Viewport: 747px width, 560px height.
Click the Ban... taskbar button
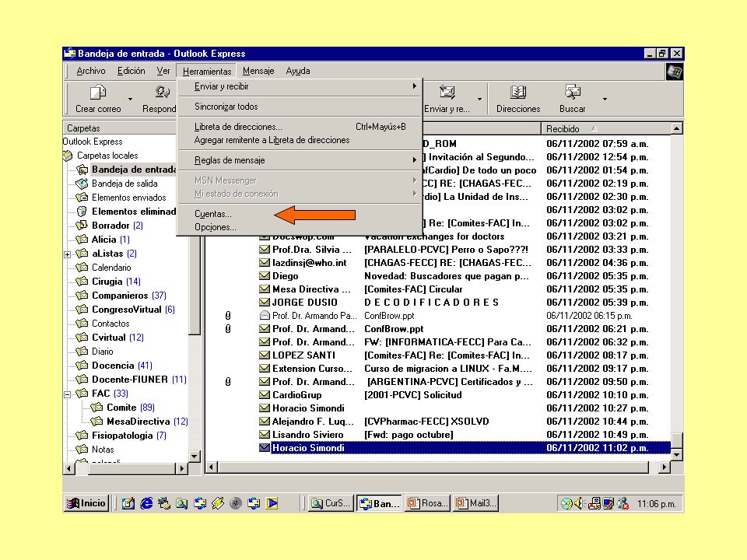(379, 503)
